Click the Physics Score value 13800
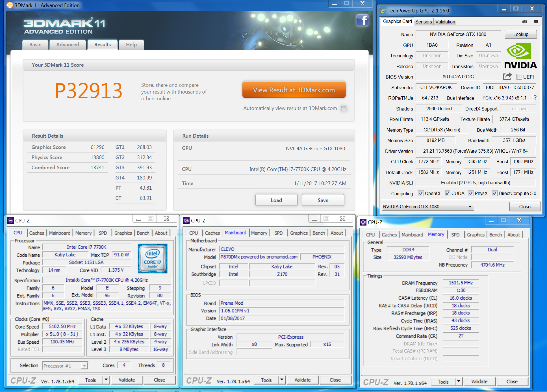 click(97, 157)
